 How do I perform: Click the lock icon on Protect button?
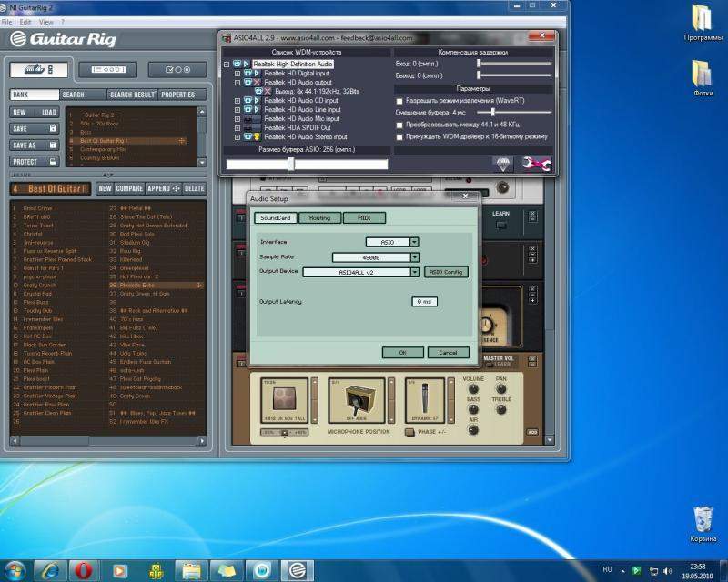click(x=53, y=161)
